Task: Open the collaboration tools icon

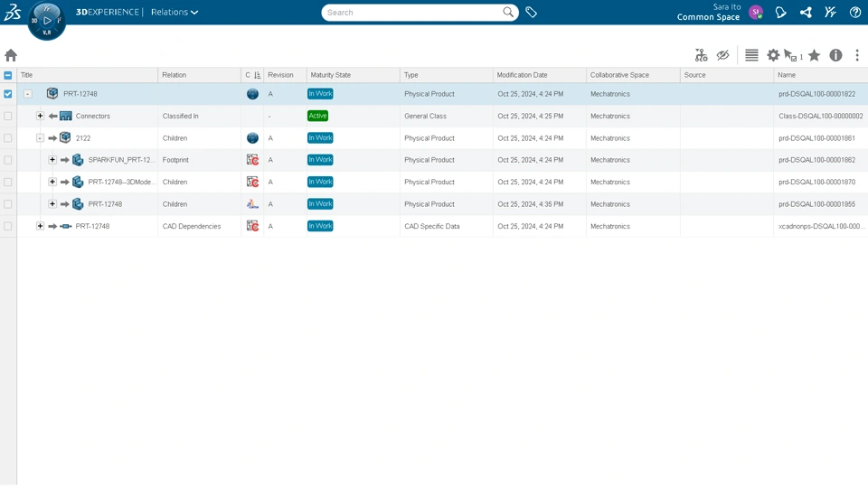Action: click(830, 12)
